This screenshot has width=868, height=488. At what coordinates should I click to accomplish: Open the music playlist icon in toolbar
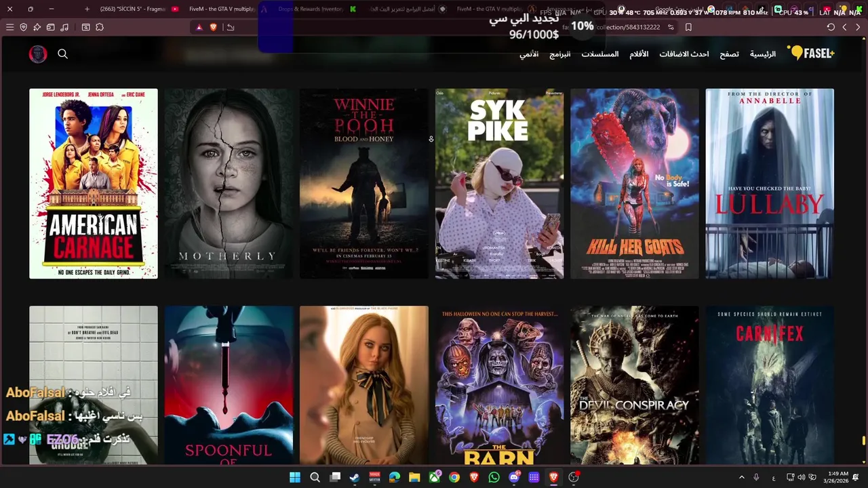tap(64, 27)
